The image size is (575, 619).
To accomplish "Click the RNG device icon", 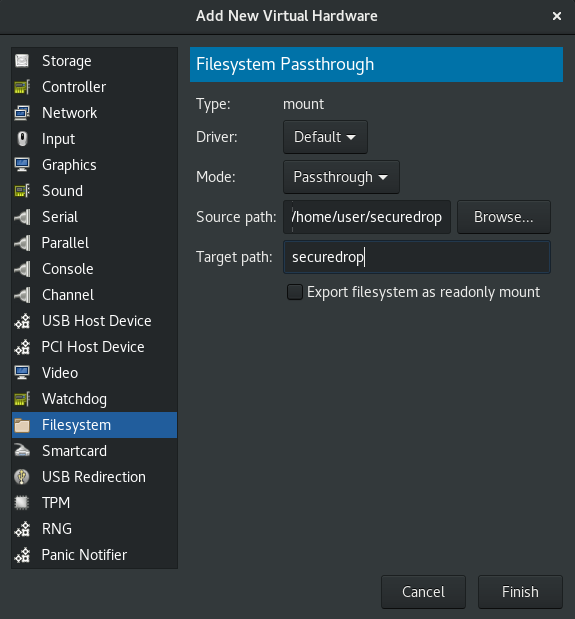I will (22, 529).
